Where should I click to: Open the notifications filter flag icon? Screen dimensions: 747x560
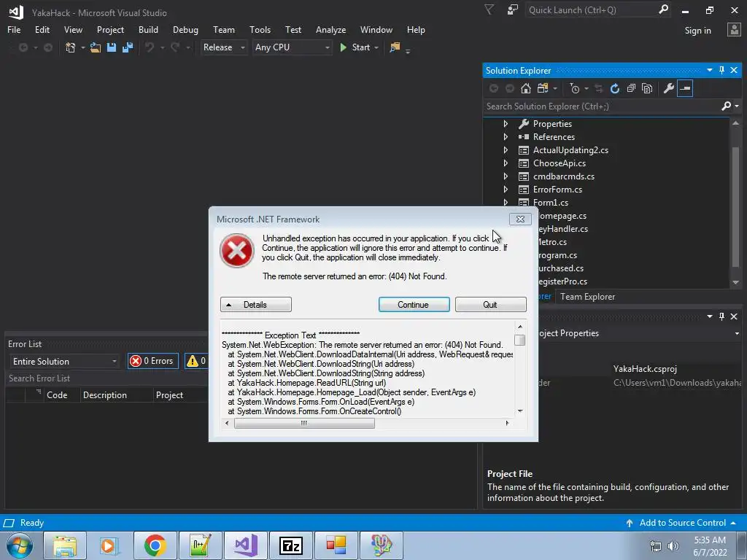pos(489,9)
